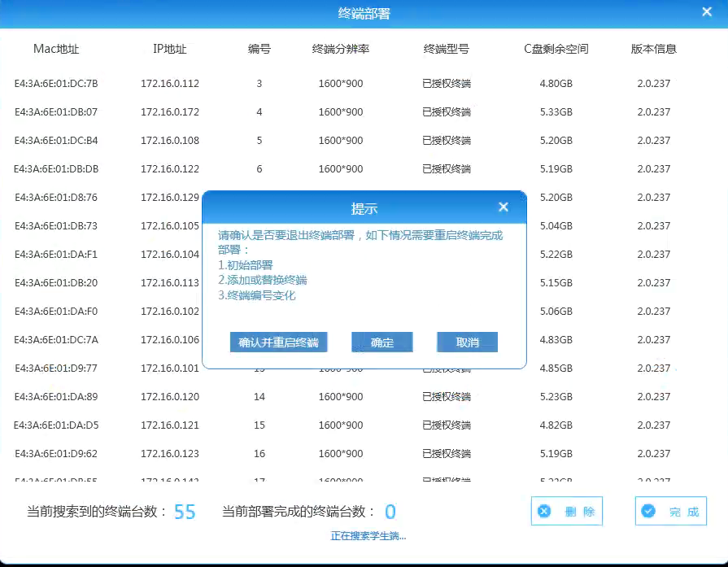
Task: Select the terminal with IP 172.16.0.172
Action: (x=170, y=112)
